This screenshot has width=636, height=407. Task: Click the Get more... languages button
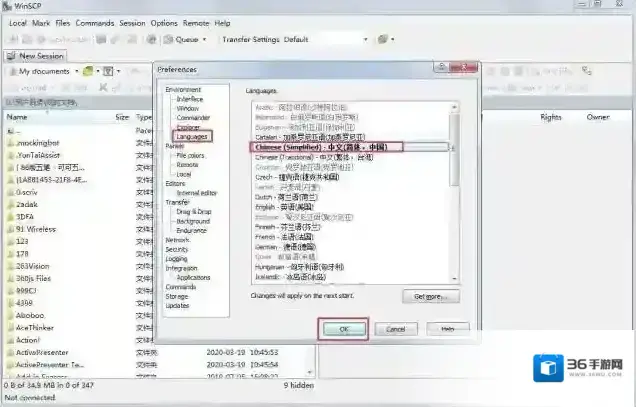tap(431, 297)
